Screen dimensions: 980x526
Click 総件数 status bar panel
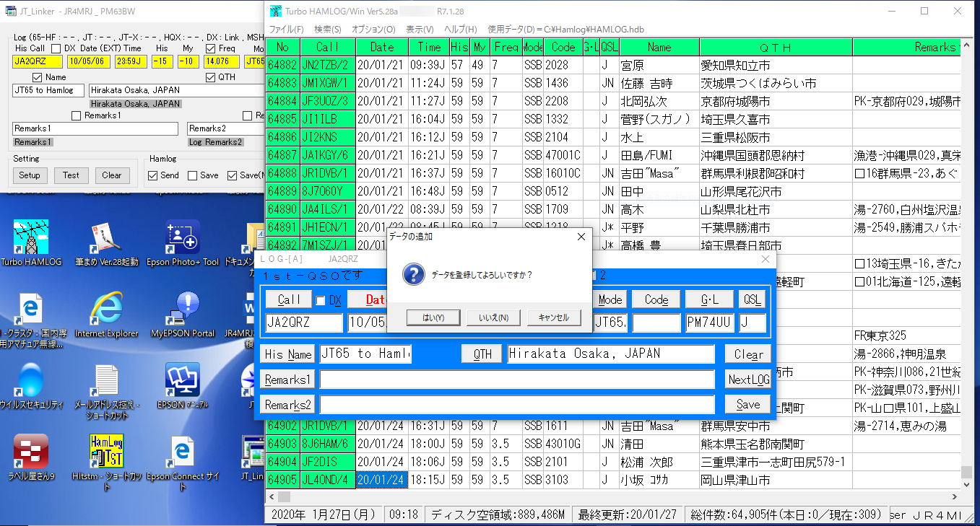(x=784, y=514)
